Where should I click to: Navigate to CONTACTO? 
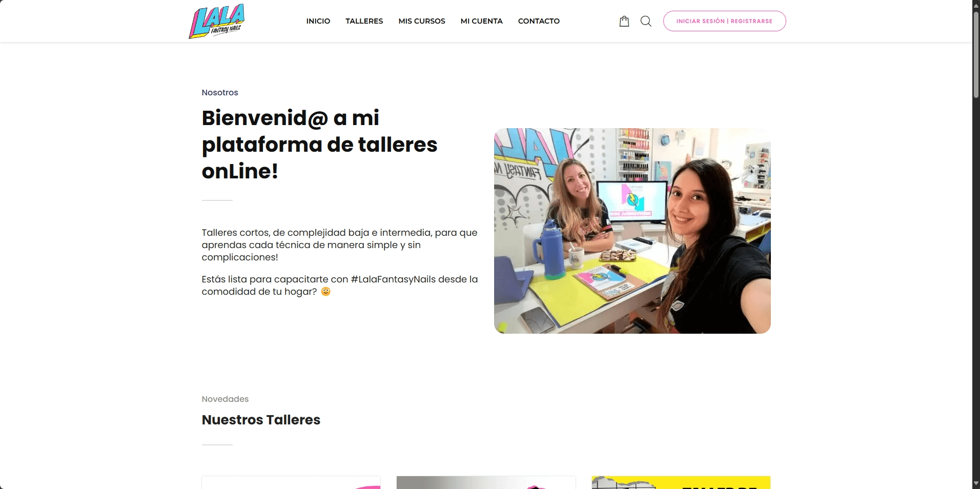point(539,21)
